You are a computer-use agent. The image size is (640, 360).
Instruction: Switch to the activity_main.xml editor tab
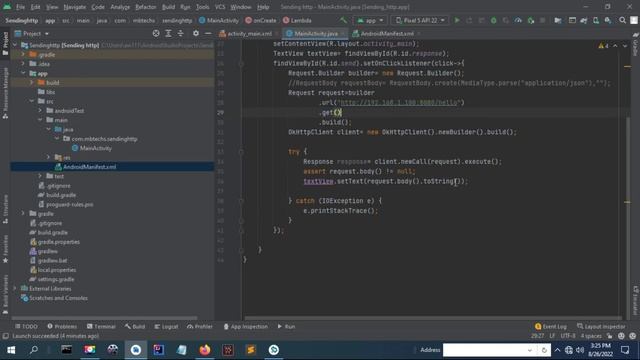[249, 33]
